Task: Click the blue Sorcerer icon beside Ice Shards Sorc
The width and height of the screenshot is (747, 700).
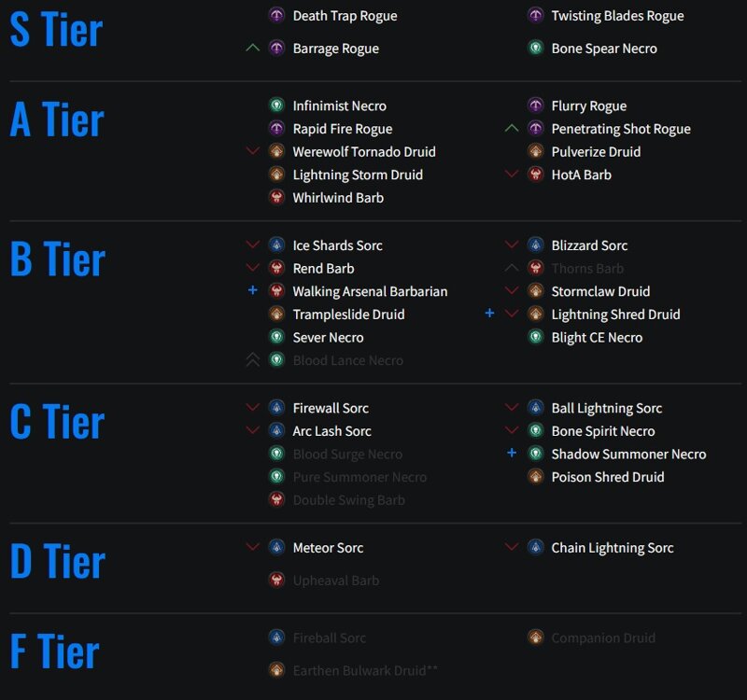Action: point(276,245)
